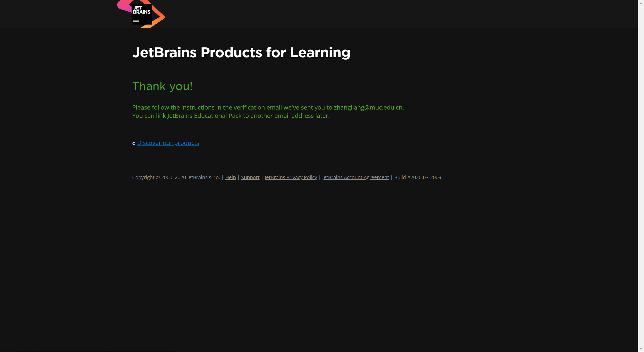
Task: Click the JetBrains Products for Learning heading
Action: pyautogui.click(x=241, y=53)
